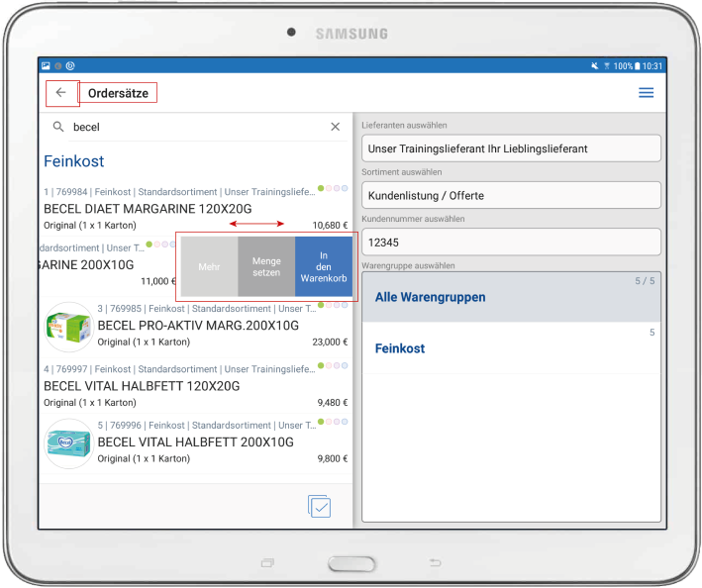702x588 pixels.
Task: Tap the Menge setzen action
Action: [266, 266]
